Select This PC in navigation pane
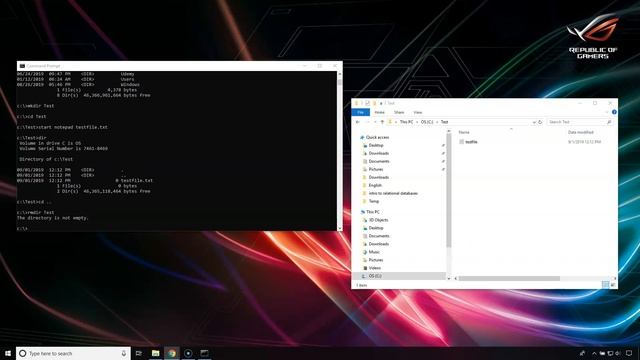 tap(372, 212)
